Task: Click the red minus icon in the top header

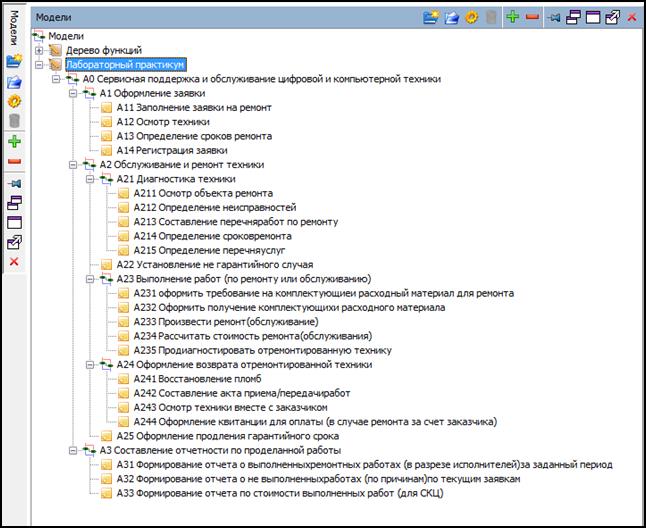Action: pyautogui.click(x=532, y=17)
